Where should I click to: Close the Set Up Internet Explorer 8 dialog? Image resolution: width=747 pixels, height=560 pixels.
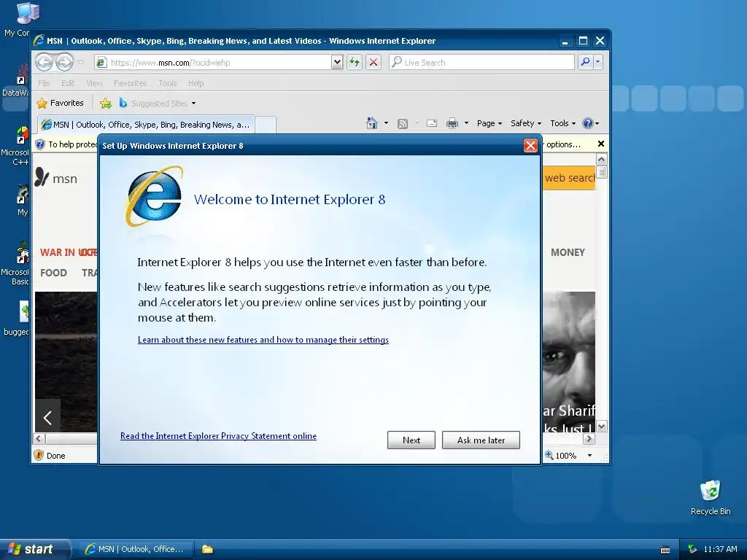530,146
